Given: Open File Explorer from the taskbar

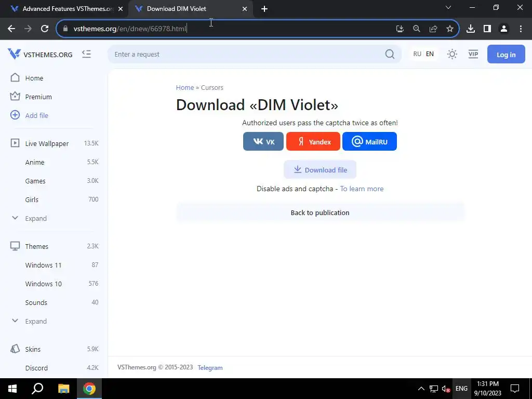Looking at the screenshot, I should click(63, 389).
